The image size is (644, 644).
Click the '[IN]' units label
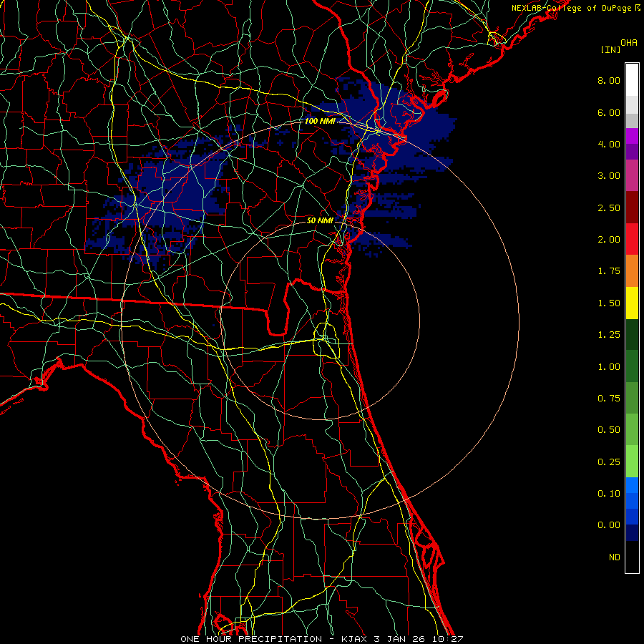[x=610, y=49]
